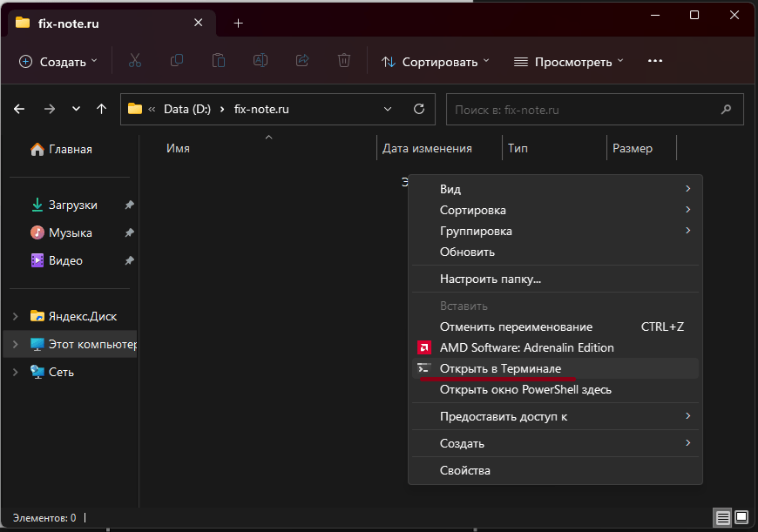Click fix-note.ru in address breadcrumb
This screenshot has width=758, height=532.
[261, 109]
